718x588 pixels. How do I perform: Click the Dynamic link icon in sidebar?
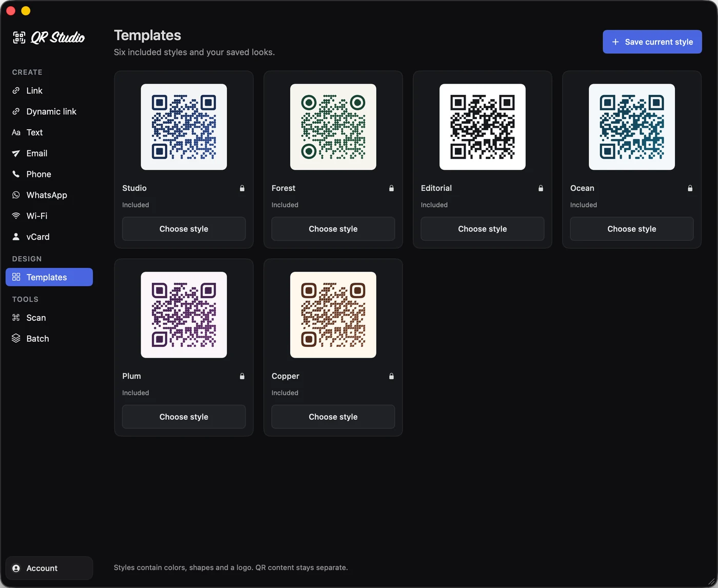click(x=16, y=111)
